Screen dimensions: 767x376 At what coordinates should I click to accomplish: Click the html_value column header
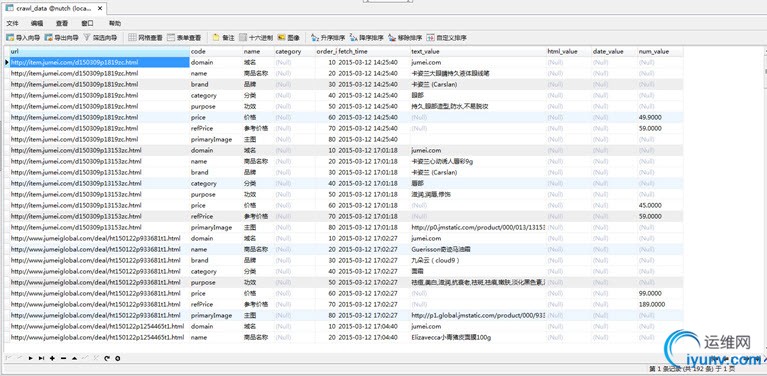click(569, 51)
